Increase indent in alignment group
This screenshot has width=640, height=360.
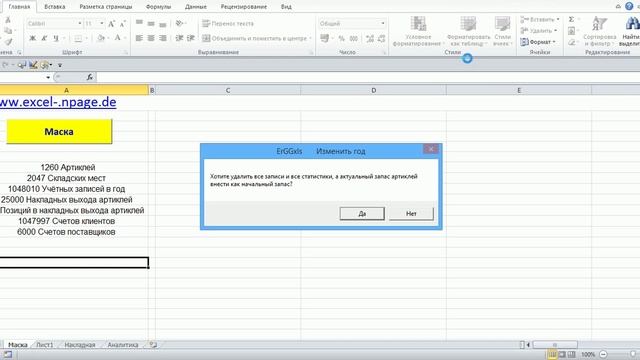191,38
